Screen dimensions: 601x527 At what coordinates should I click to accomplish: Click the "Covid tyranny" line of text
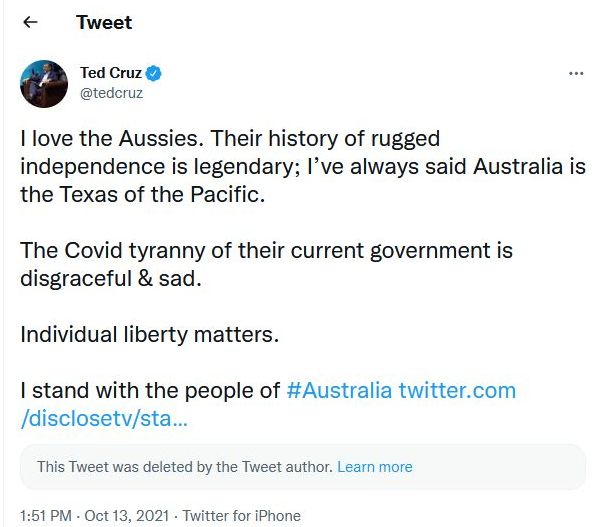click(266, 250)
